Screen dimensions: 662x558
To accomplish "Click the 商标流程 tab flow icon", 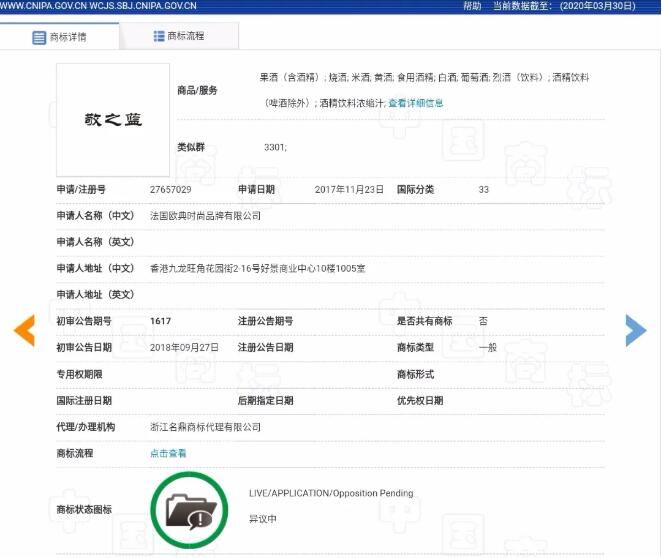I will pos(159,36).
